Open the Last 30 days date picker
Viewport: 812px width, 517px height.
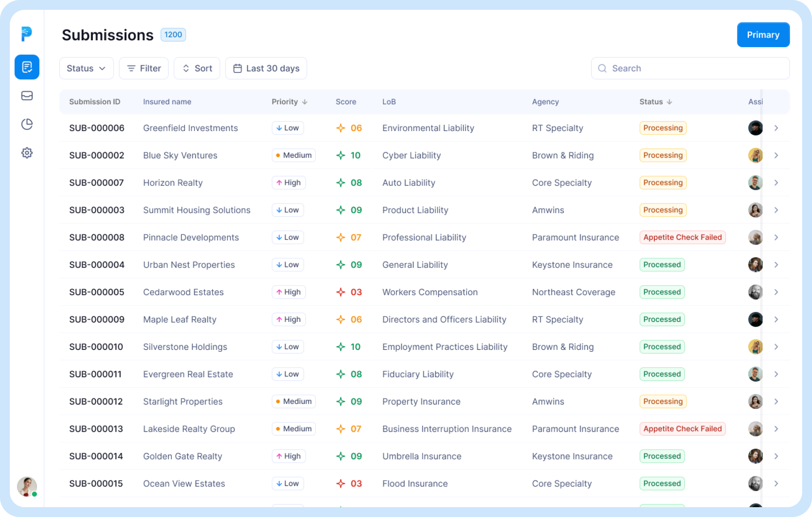click(266, 69)
